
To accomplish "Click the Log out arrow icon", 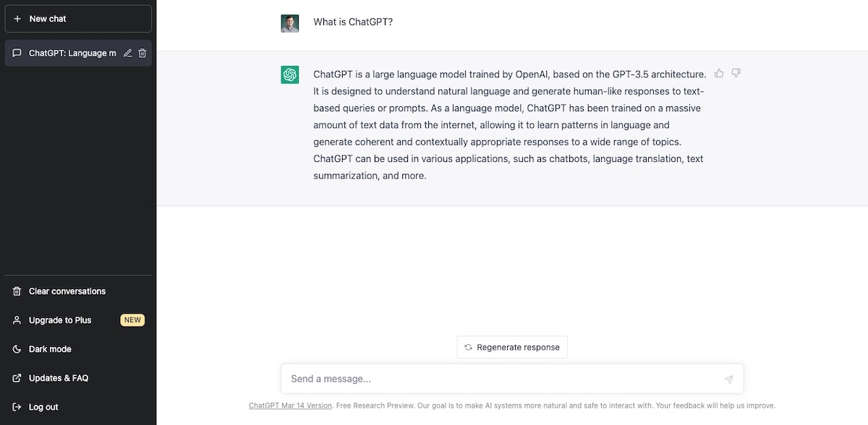I will coord(16,407).
